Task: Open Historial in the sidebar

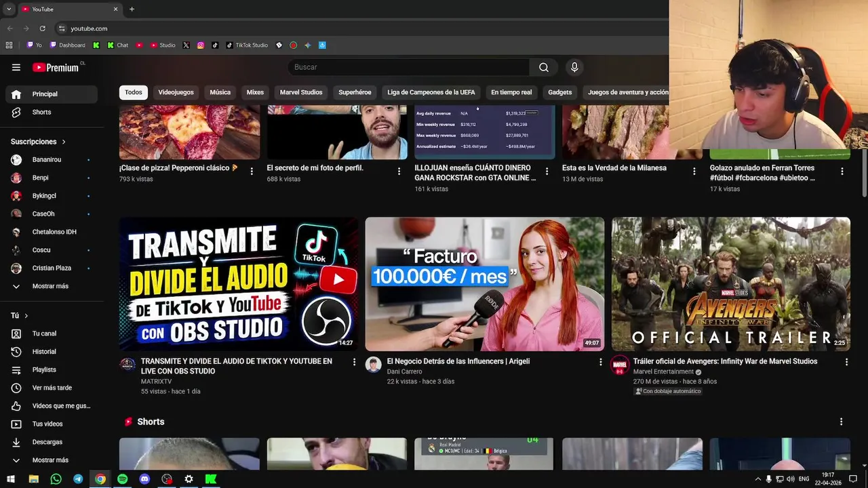Action: tap(52, 352)
